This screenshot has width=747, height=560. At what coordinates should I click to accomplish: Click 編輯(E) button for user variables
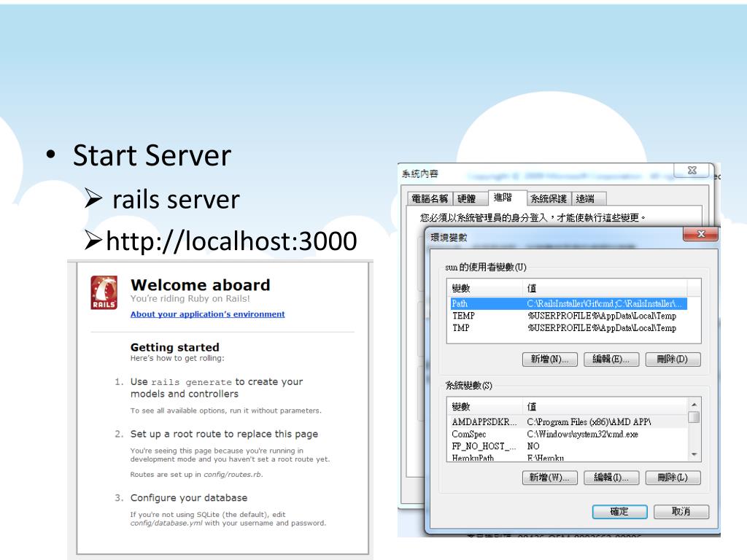tap(611, 359)
